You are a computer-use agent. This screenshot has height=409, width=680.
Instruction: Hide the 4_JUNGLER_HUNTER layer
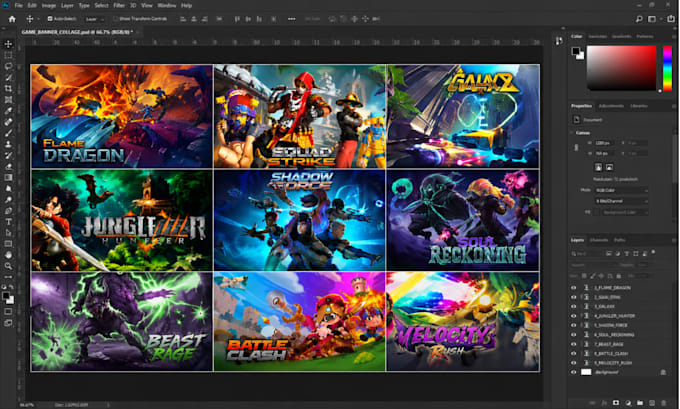(574, 316)
